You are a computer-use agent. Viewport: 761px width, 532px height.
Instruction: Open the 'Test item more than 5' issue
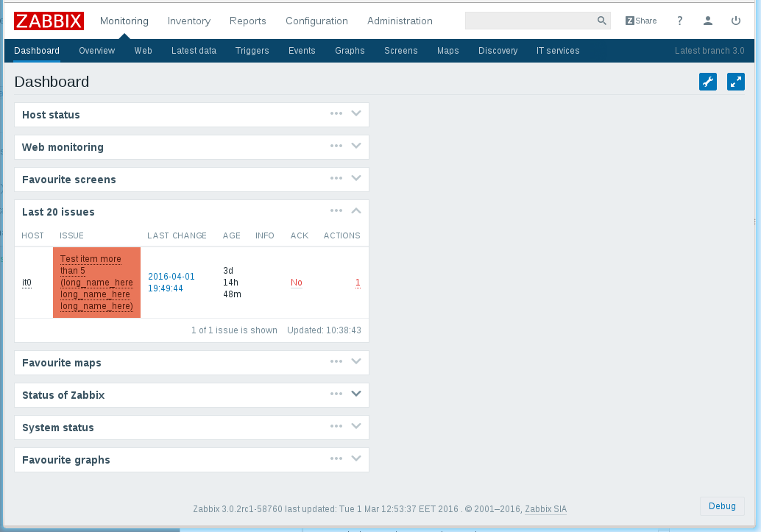[x=96, y=283]
